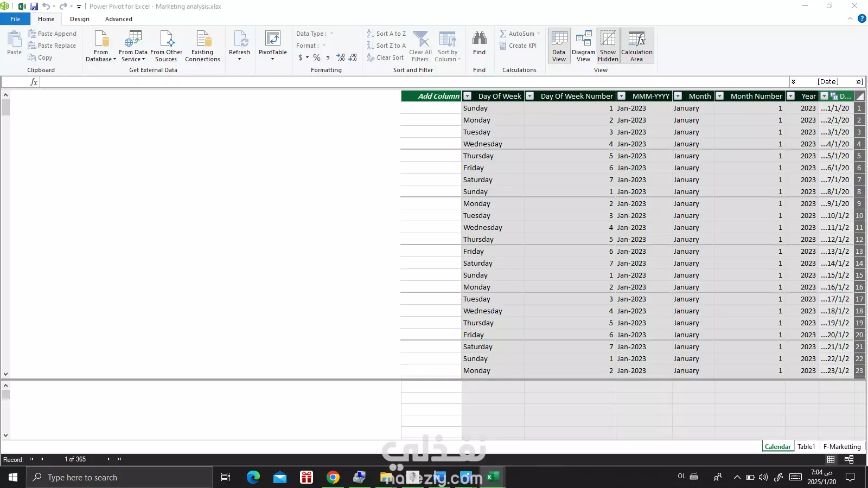
Task: Decrease decimal places button
Action: pyautogui.click(x=353, y=57)
